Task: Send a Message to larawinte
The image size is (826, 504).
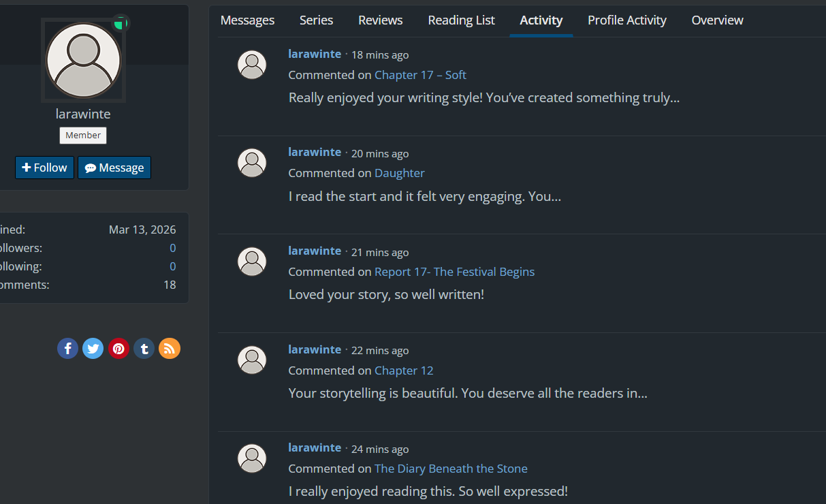Action: click(114, 168)
